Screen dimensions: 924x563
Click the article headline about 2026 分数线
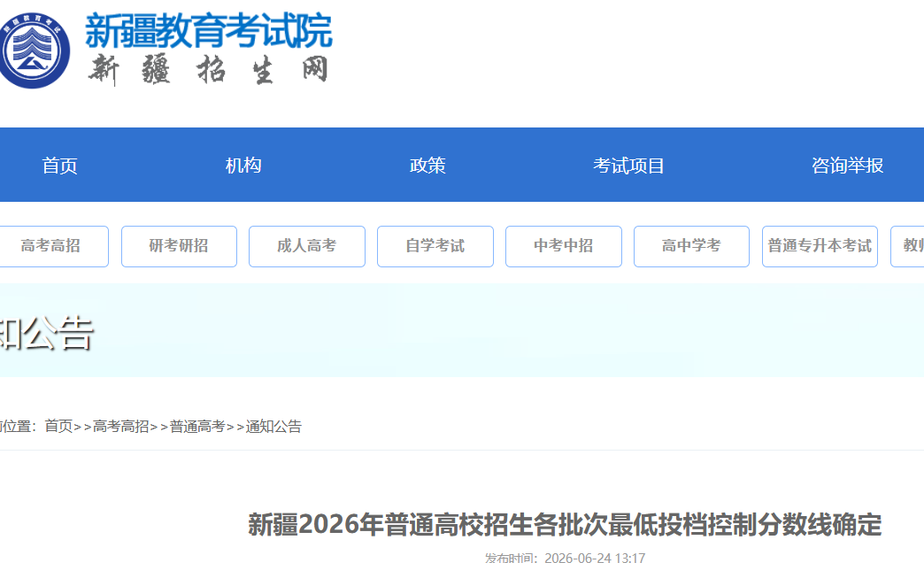[565, 524]
